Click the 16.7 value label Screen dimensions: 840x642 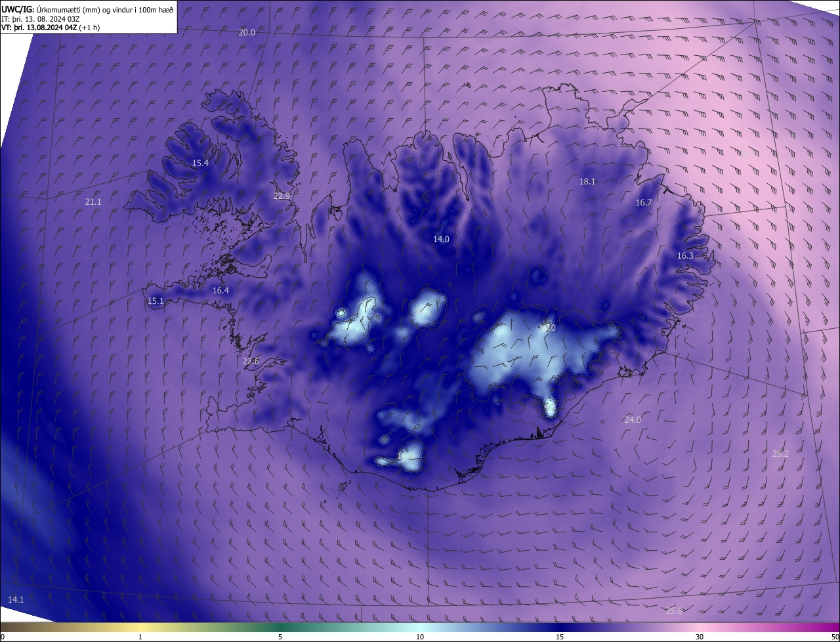click(644, 202)
